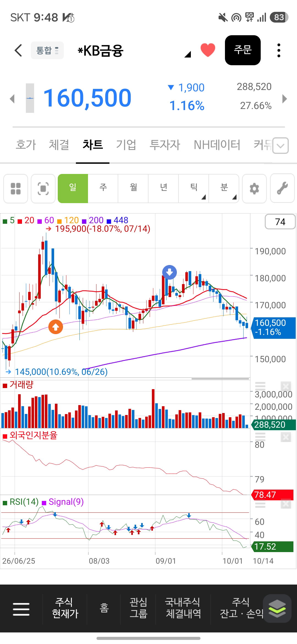Open the 분 minute interval dropdown
The width and height of the screenshot is (297, 644).
[224, 189]
